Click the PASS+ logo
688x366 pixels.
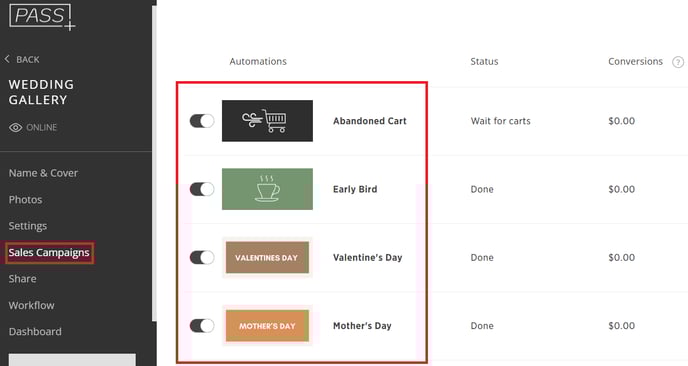[42, 17]
